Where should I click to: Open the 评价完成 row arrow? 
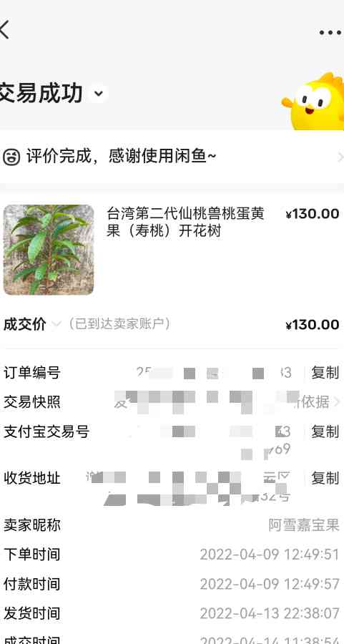[x=340, y=157]
